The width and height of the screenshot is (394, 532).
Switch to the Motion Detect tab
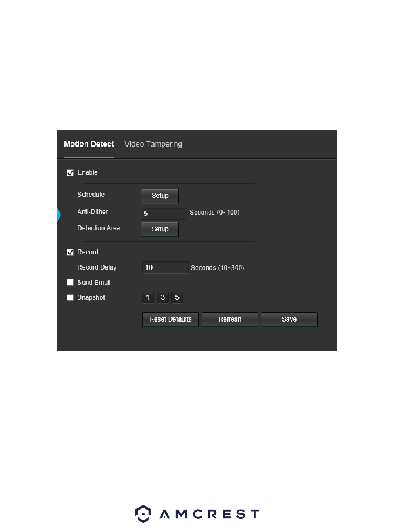tap(89, 144)
